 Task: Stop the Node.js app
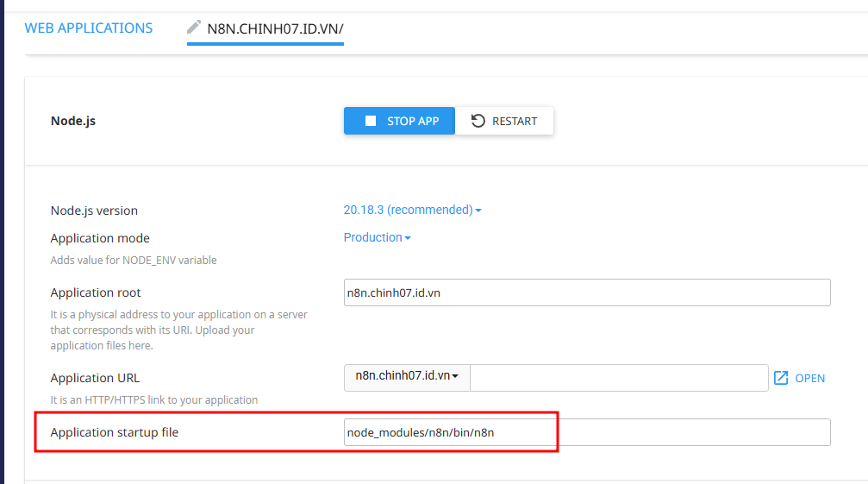click(x=399, y=121)
